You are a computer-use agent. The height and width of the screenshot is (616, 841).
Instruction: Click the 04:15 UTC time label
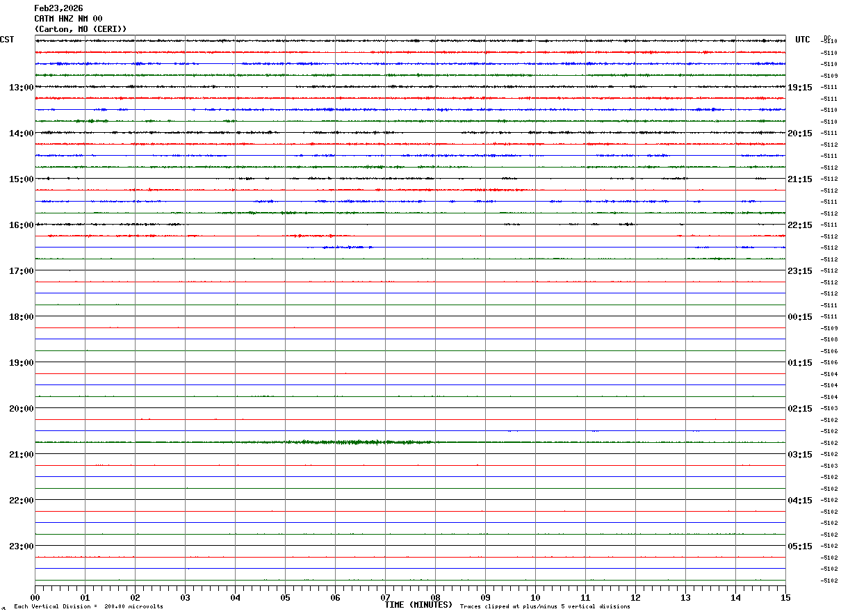(x=800, y=501)
